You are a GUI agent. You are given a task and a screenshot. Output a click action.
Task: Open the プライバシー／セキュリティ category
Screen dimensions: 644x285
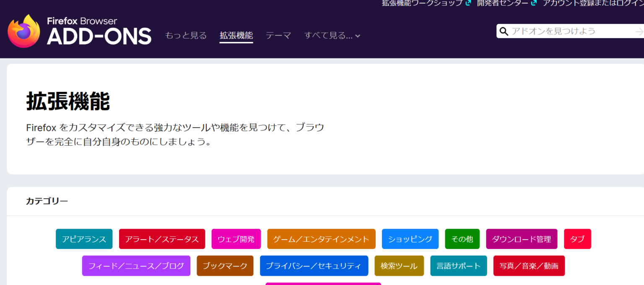314,266
